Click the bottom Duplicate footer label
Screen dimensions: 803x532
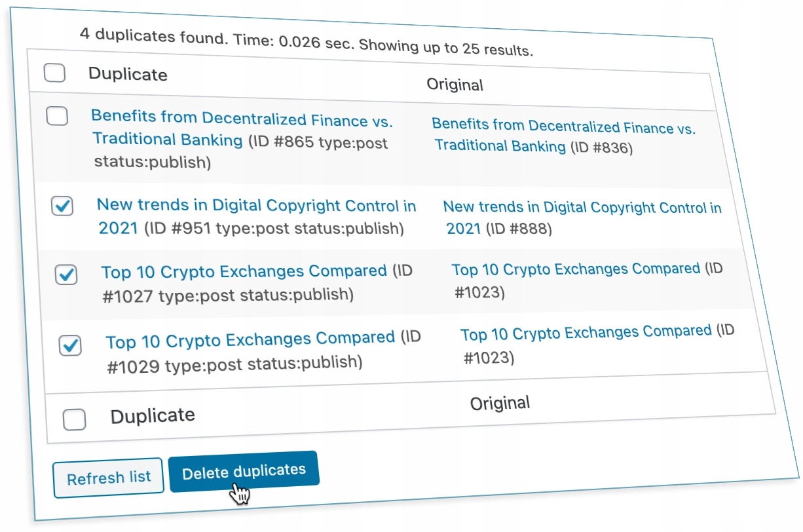pyautogui.click(x=153, y=416)
